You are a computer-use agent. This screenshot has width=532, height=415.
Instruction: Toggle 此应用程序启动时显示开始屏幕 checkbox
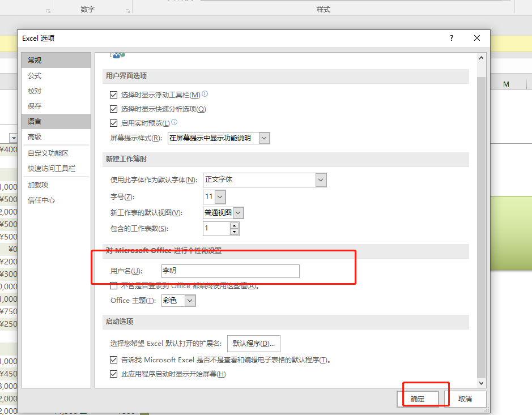[x=114, y=374]
